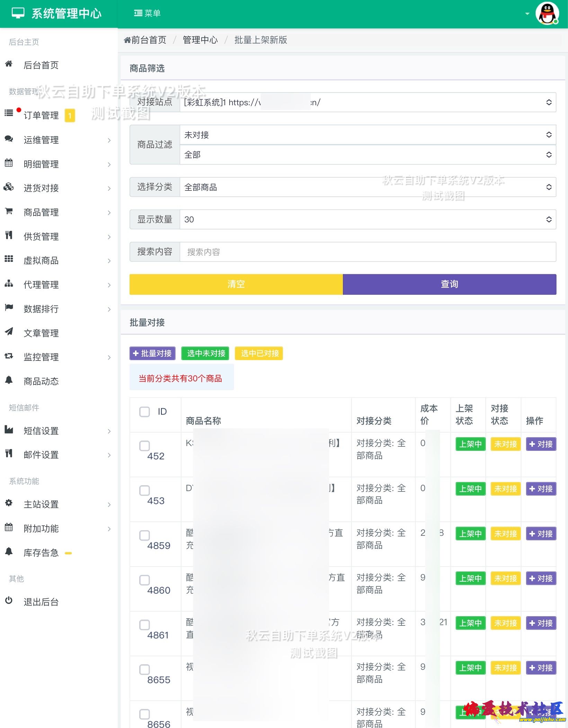The width and height of the screenshot is (568, 728).
Task: Click the power icon for 退出后台
Action: (9, 601)
